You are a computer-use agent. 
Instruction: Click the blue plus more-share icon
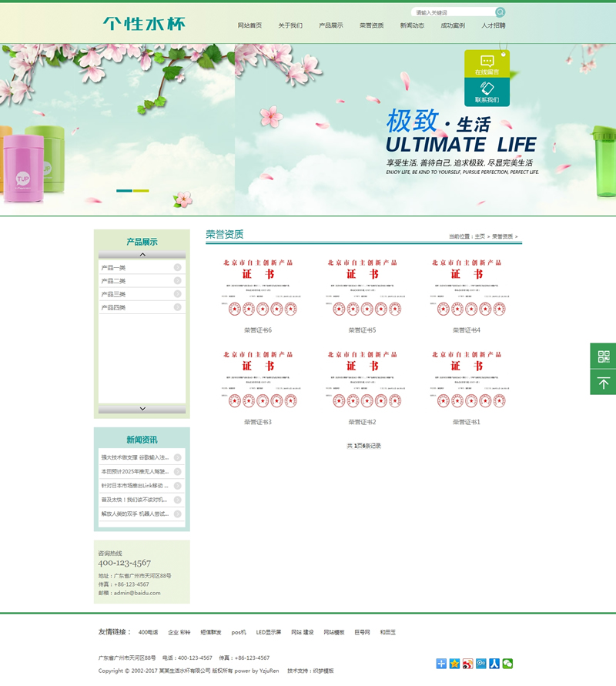441,664
